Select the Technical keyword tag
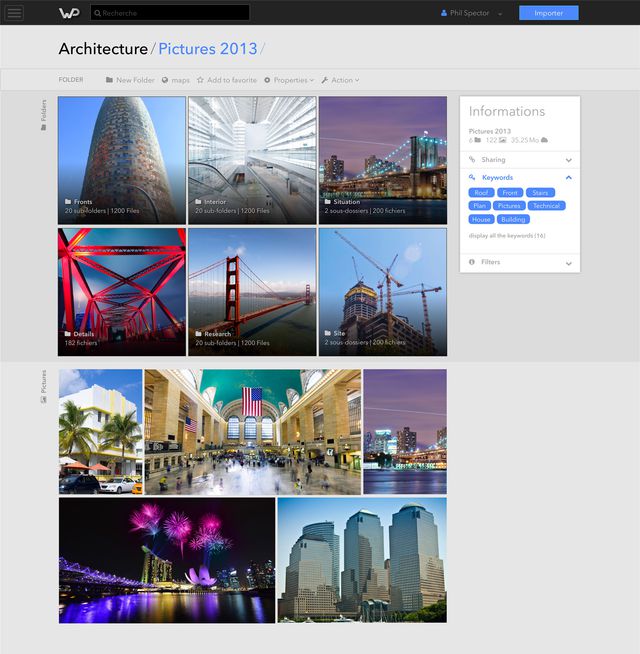 (547, 206)
